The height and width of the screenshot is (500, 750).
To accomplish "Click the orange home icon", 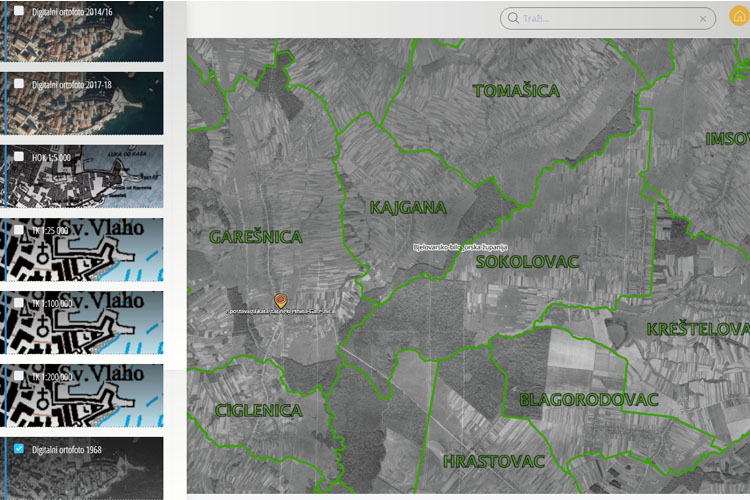I will tap(739, 17).
